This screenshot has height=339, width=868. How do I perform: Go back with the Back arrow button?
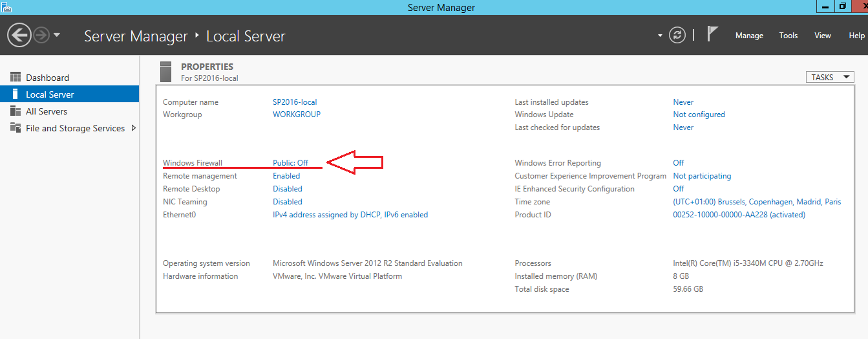(x=19, y=35)
